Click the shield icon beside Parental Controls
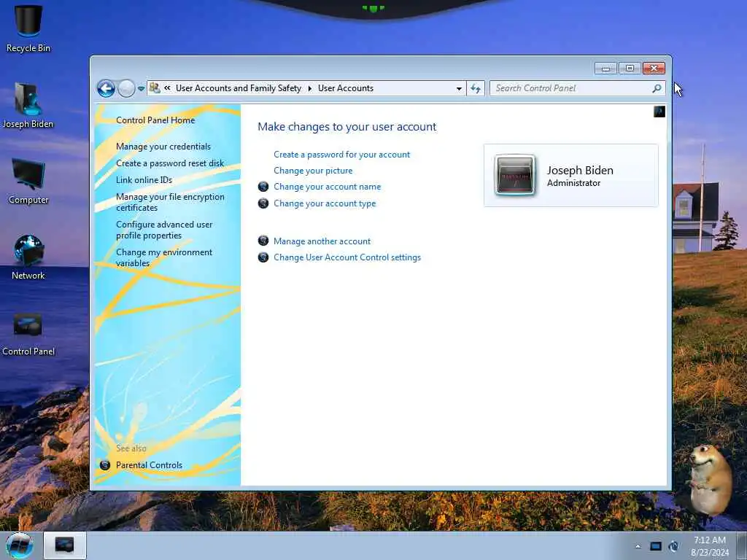747x560 pixels. click(105, 465)
